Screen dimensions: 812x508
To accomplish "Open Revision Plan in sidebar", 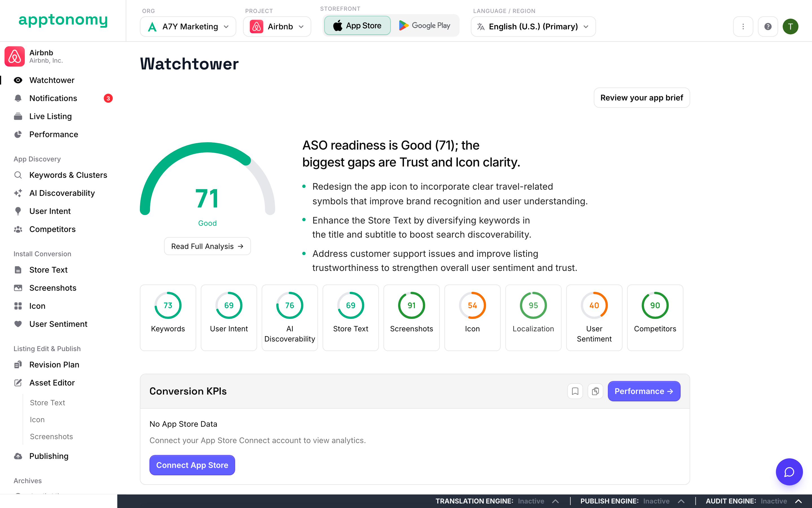I will [x=54, y=365].
